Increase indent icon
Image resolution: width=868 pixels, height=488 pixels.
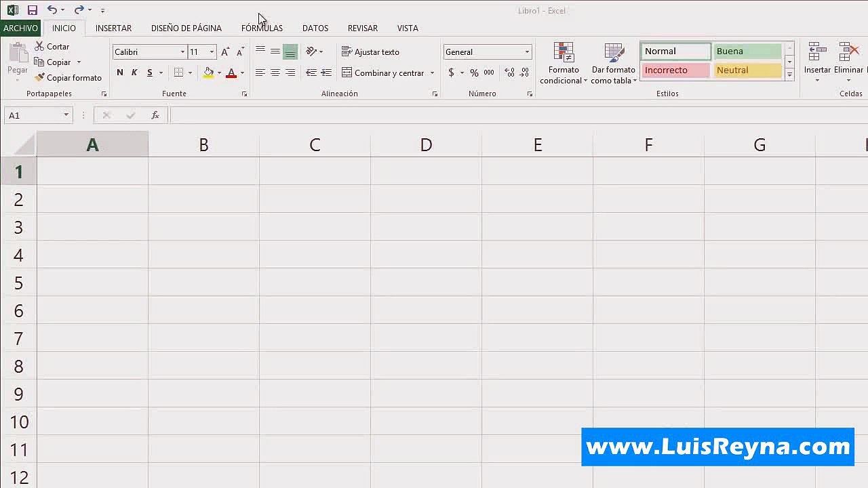click(x=326, y=73)
